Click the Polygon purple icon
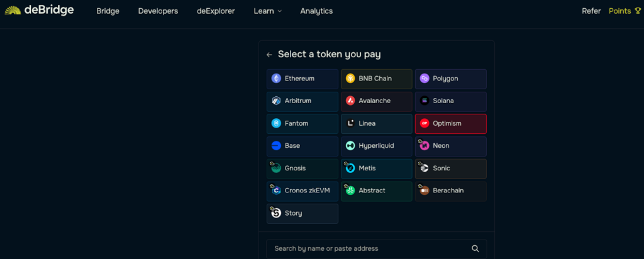 tap(425, 79)
